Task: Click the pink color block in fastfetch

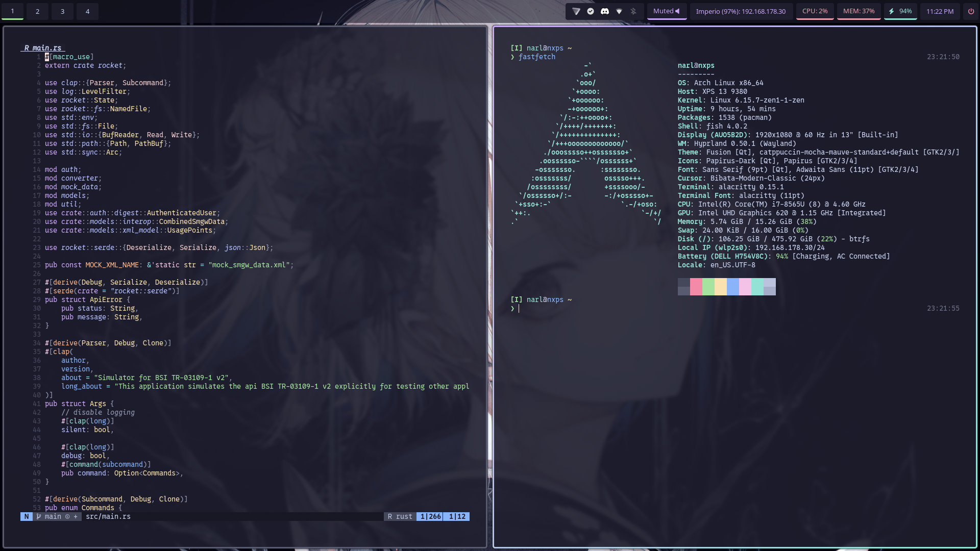Action: click(745, 287)
